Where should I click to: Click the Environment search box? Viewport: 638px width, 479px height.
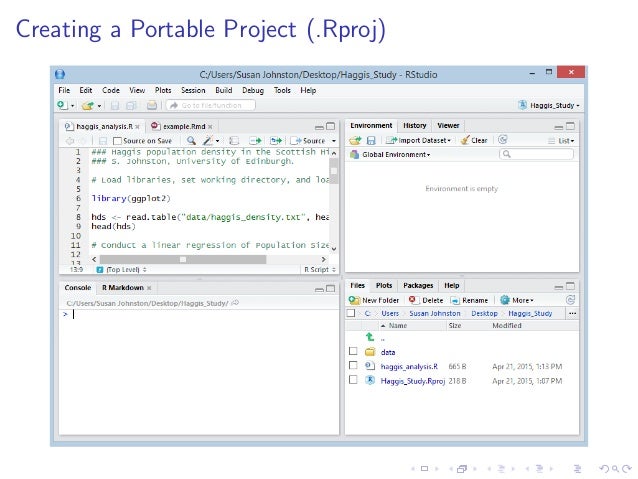coord(536,154)
